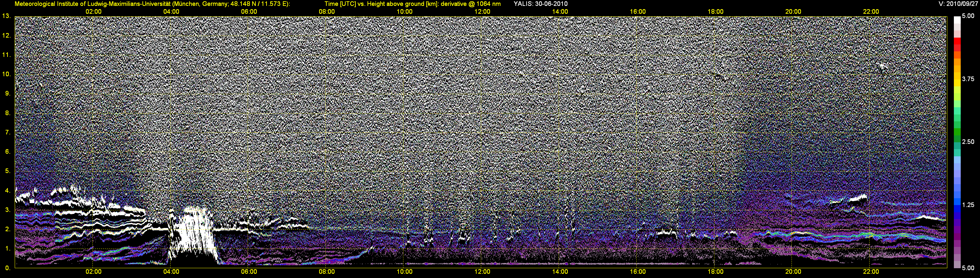980x278 pixels.
Task: Click the 2. km height axis label
Action: (8, 229)
